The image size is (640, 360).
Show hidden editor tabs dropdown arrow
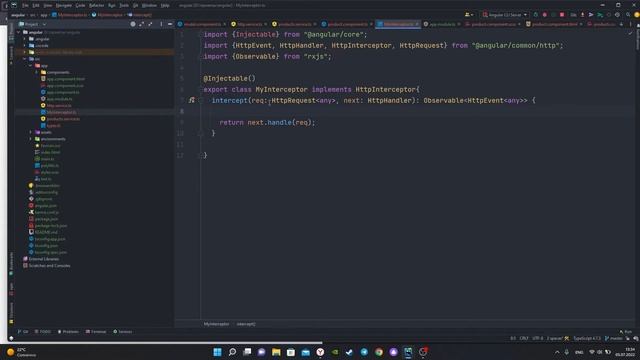pyautogui.click(x=621, y=24)
